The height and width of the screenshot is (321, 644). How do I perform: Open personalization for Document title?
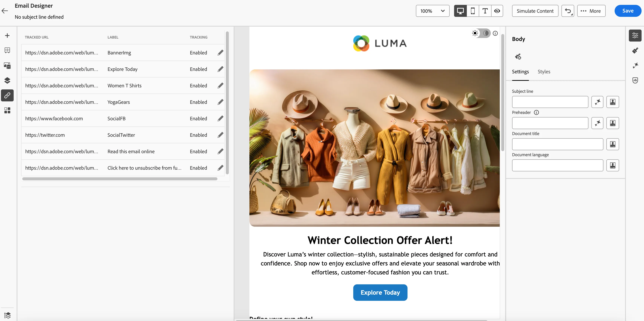pos(613,144)
